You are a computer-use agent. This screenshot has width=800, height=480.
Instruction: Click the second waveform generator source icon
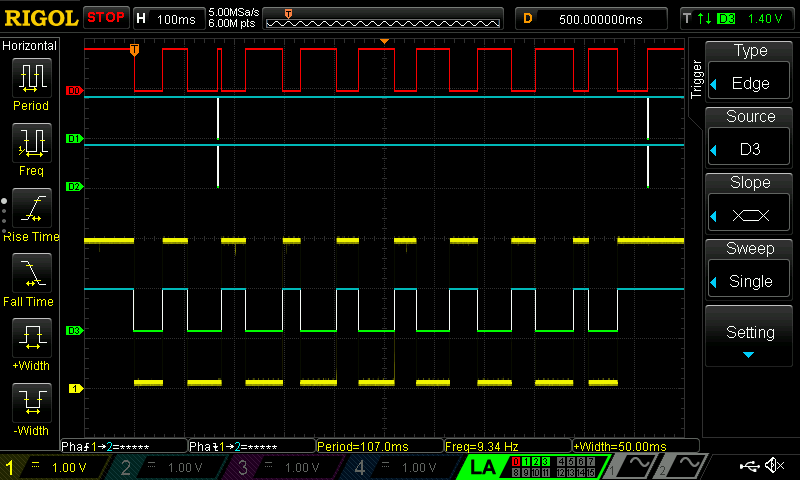click(683, 466)
